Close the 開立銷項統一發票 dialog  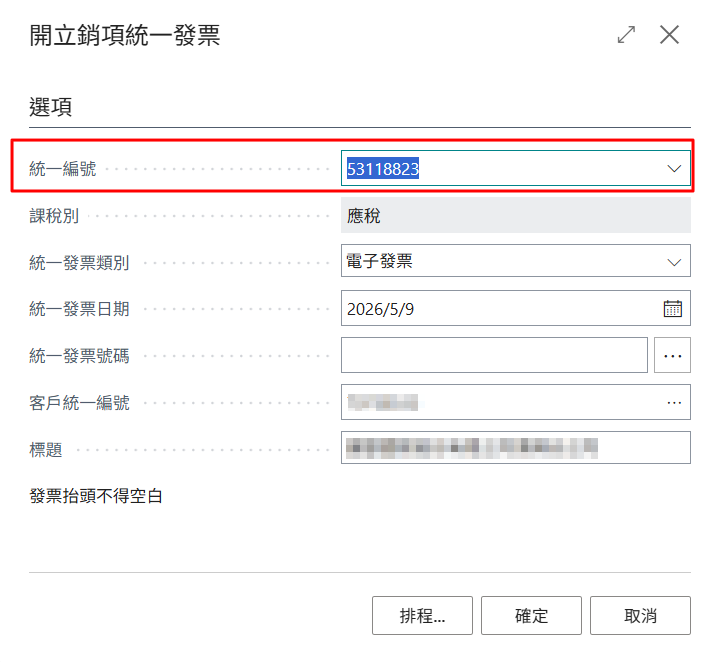click(669, 35)
